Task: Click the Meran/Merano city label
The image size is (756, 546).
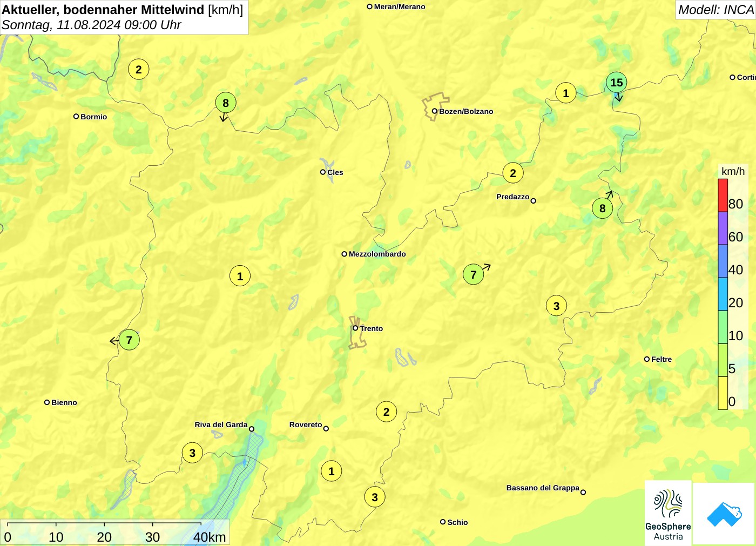Action: tap(400, 6)
